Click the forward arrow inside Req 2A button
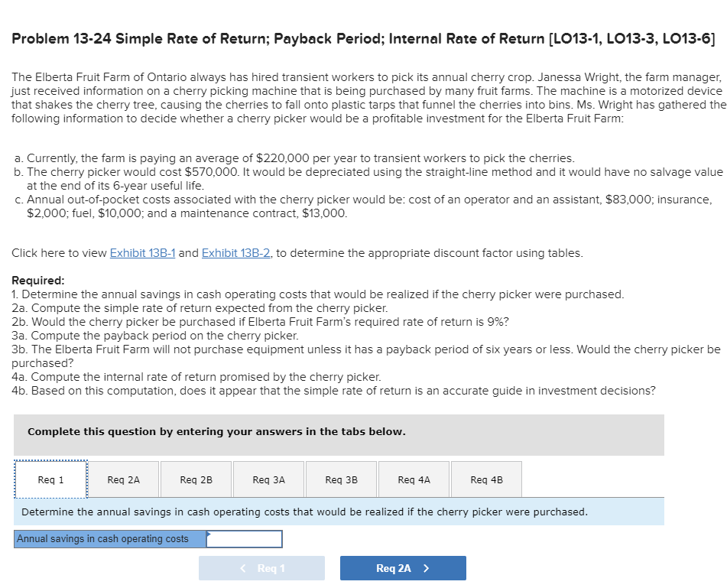The width and height of the screenshot is (727, 588). tap(425, 567)
